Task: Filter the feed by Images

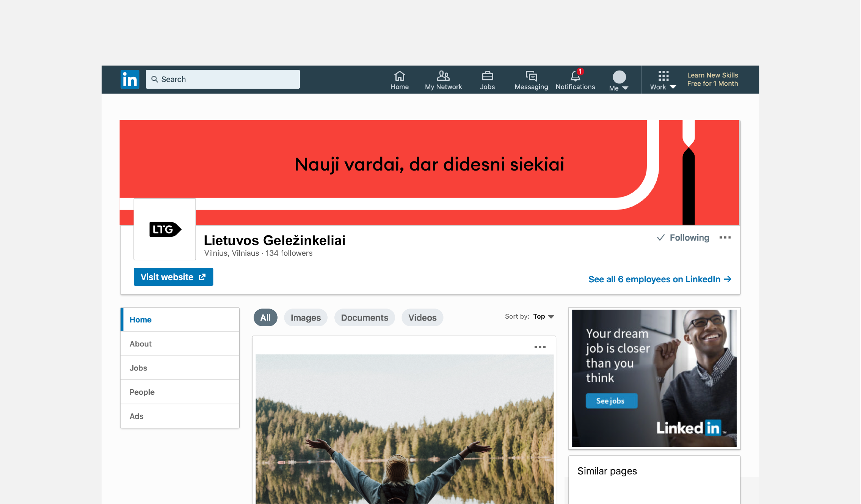Action: (305, 318)
